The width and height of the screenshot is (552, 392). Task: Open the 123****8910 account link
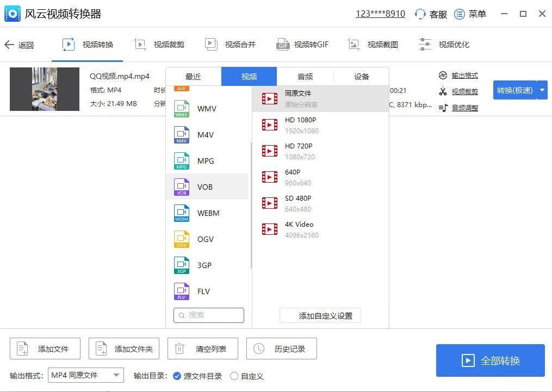[380, 14]
